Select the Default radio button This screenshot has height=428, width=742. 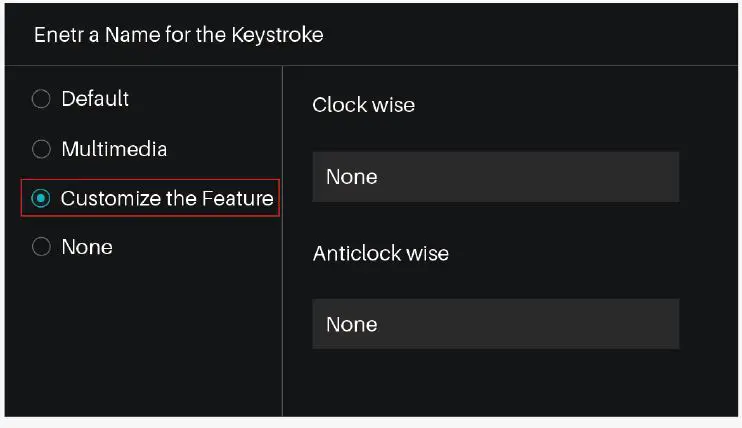pyautogui.click(x=41, y=99)
